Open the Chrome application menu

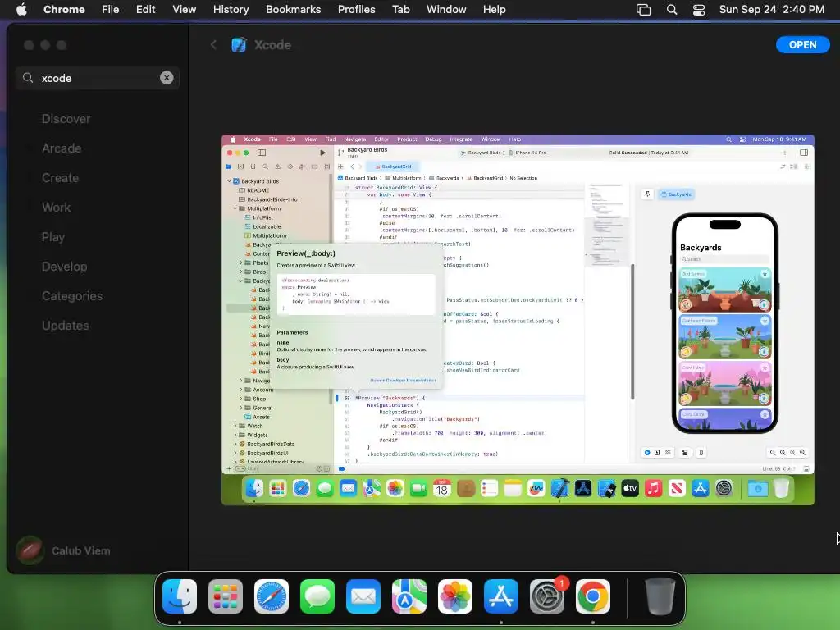tap(64, 9)
